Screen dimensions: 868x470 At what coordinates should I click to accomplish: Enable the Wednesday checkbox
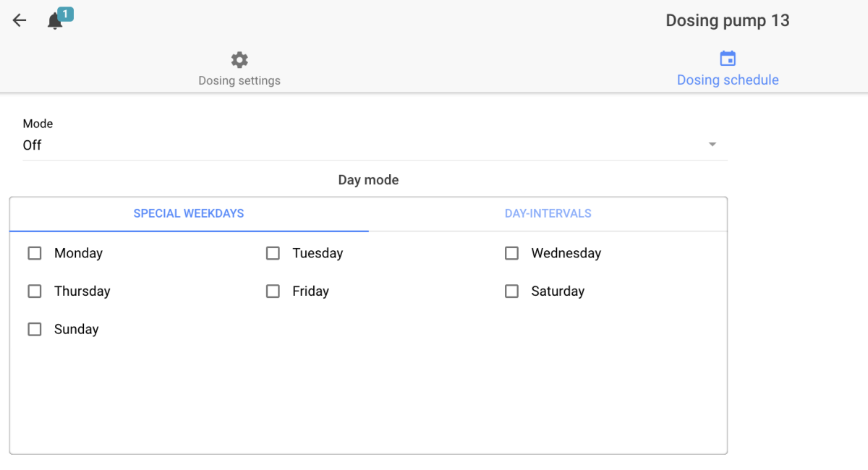pyautogui.click(x=511, y=253)
